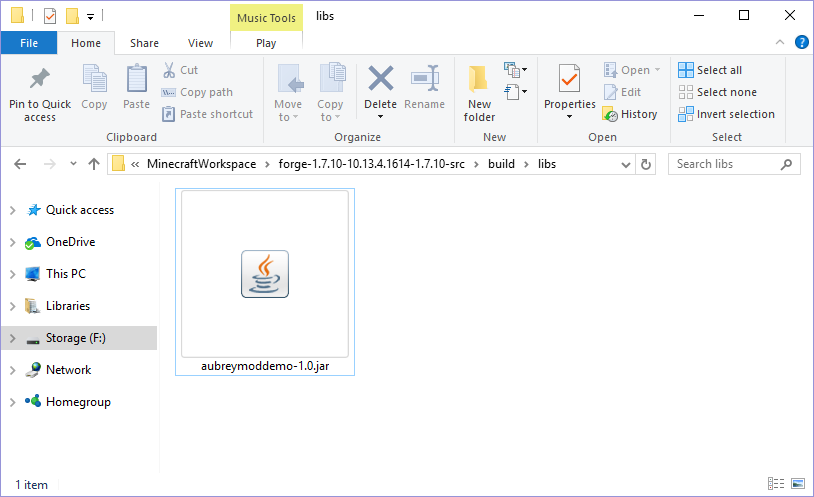The height and width of the screenshot is (497, 814).
Task: Open the File tab
Action: click(x=29, y=43)
